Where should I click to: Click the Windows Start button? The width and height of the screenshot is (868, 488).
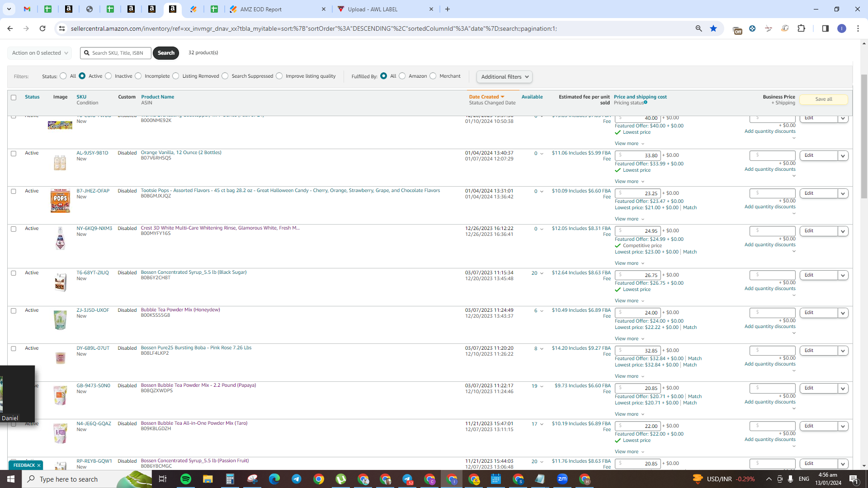(11, 479)
